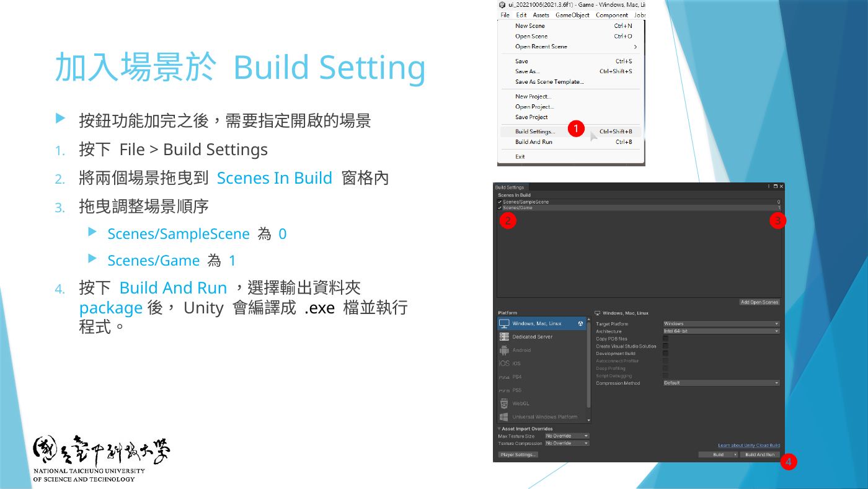Toggle Autoconnect Profiler checkbox
868x489 pixels.
666,361
